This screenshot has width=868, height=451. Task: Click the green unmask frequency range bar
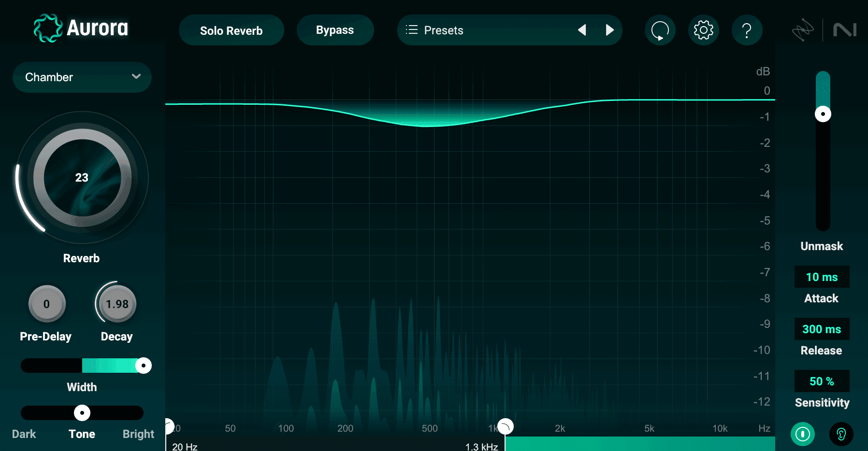[640, 444]
